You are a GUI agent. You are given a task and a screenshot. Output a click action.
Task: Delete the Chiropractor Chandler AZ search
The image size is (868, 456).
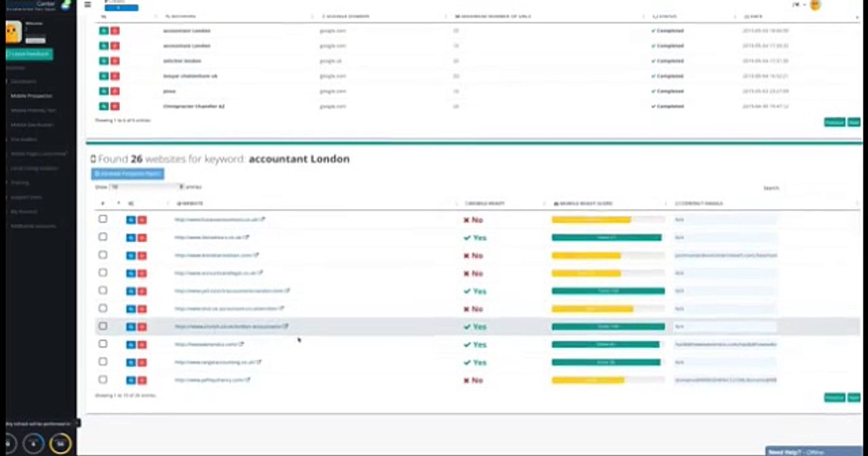(115, 106)
